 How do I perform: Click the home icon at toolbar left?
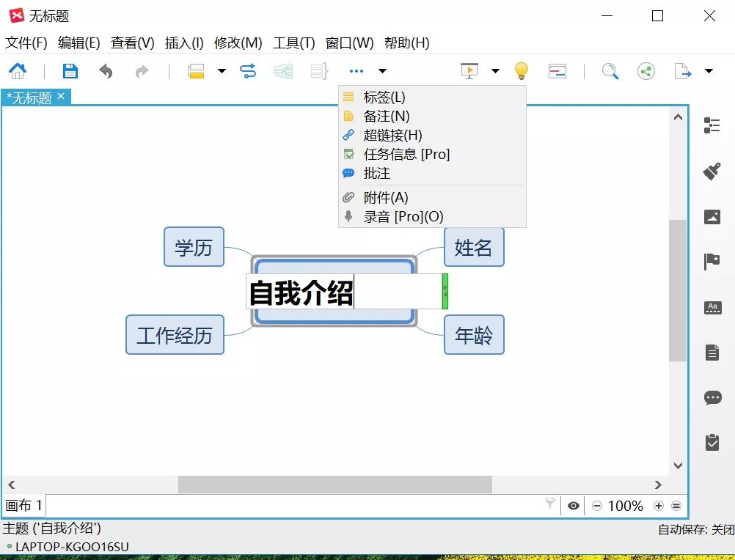coord(18,70)
